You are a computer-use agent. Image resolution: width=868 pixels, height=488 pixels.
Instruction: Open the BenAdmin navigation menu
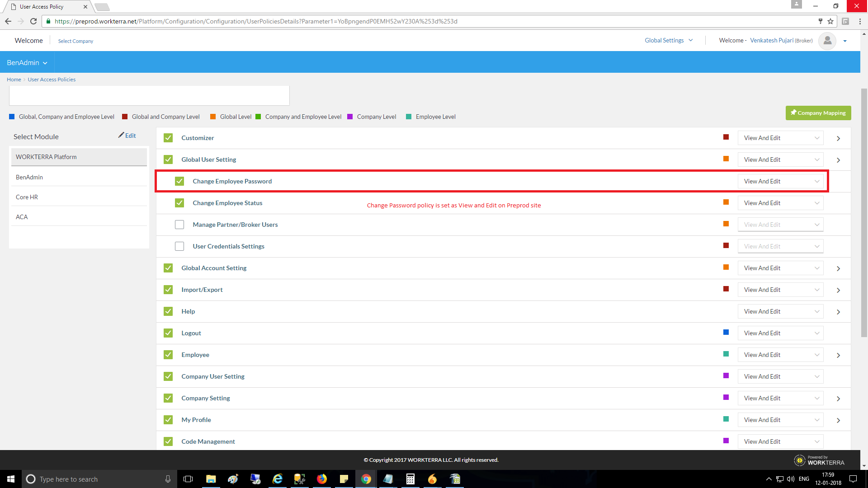pyautogui.click(x=27, y=62)
